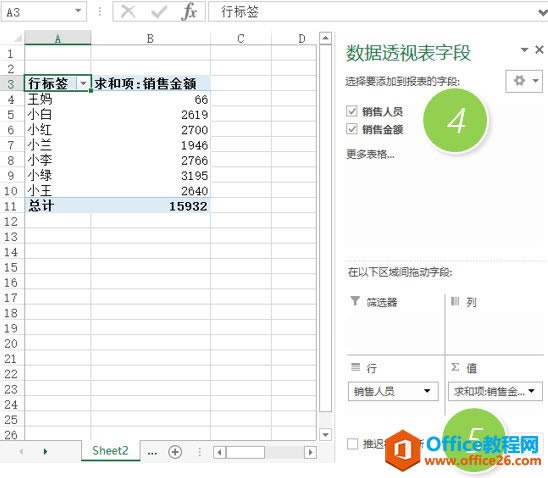Click the Insert Function fx icon
Screen dimensions: 548x478
189,12
